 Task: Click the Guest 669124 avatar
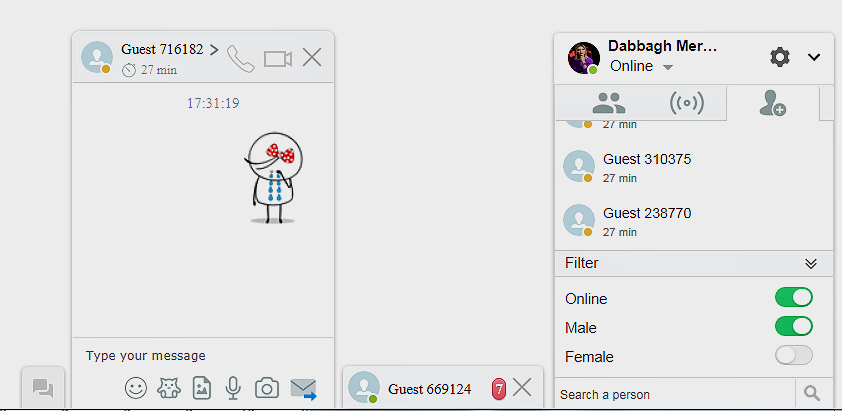[364, 387]
